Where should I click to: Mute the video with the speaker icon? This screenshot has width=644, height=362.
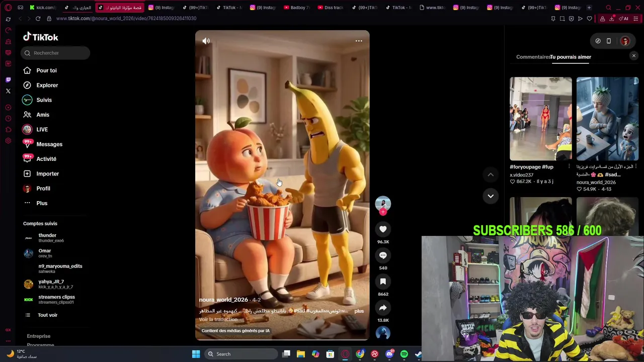coord(206,41)
